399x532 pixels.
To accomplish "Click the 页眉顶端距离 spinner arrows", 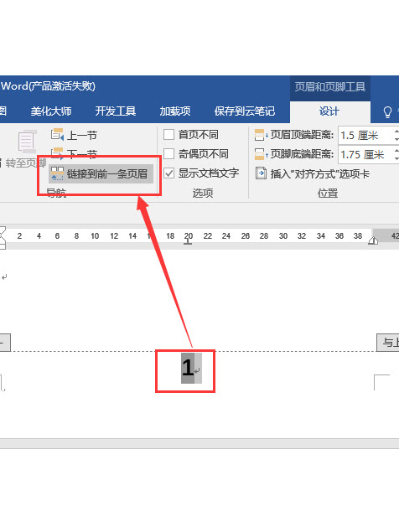I will point(396,136).
